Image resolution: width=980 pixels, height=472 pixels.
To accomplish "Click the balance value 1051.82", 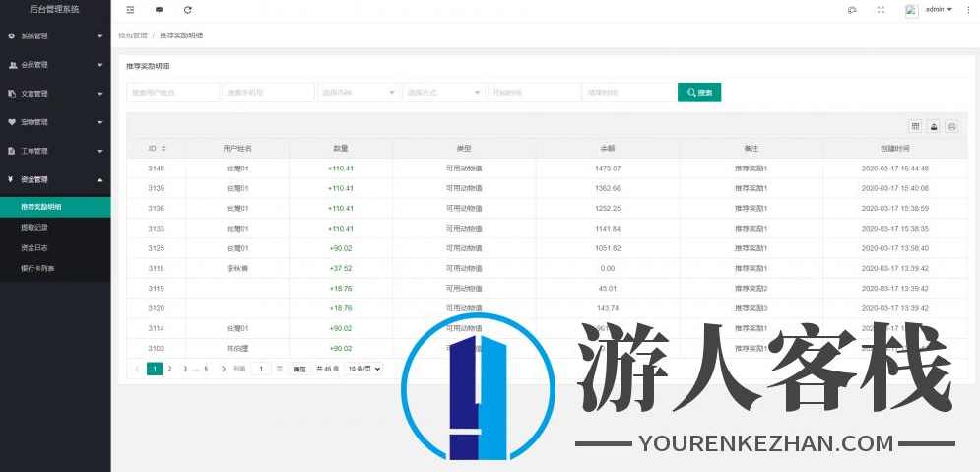I will 608,248.
